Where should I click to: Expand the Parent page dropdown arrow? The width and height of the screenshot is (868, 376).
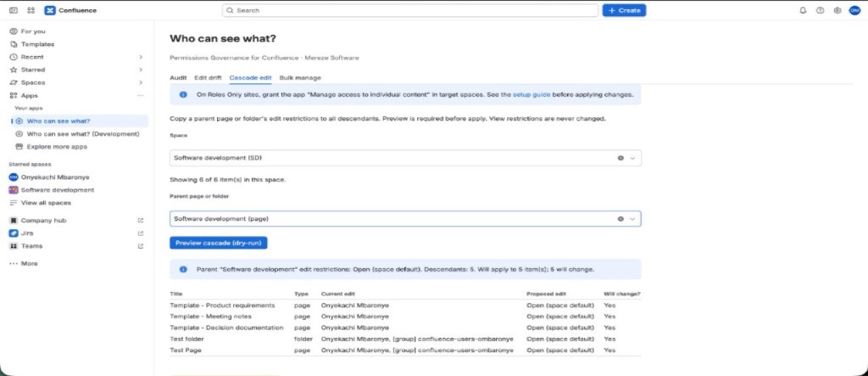click(x=632, y=219)
